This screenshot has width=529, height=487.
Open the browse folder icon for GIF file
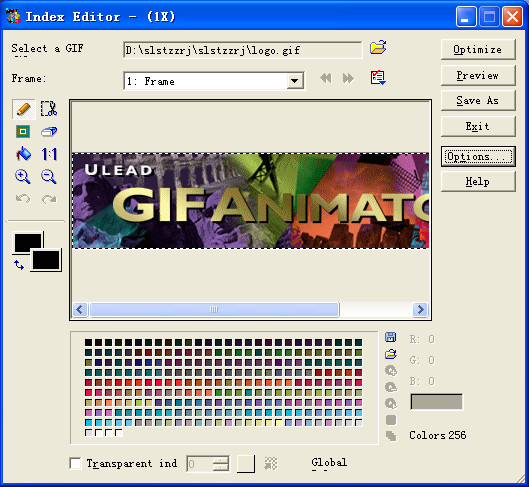378,47
